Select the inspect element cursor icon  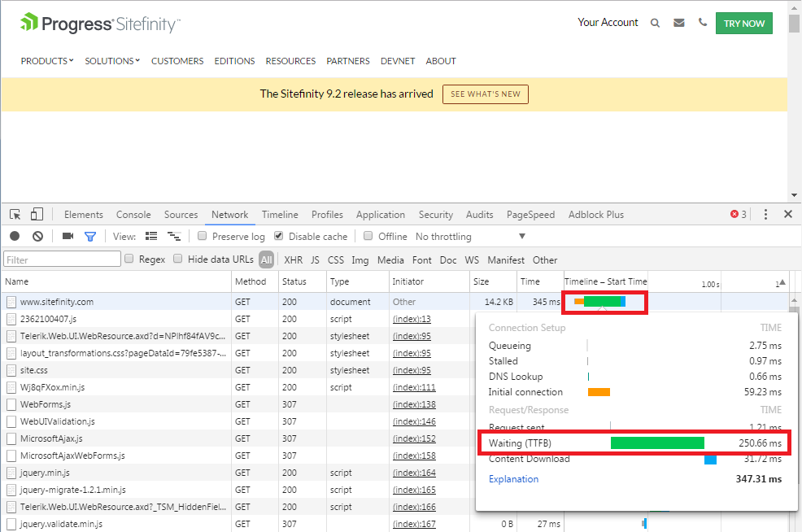point(14,213)
